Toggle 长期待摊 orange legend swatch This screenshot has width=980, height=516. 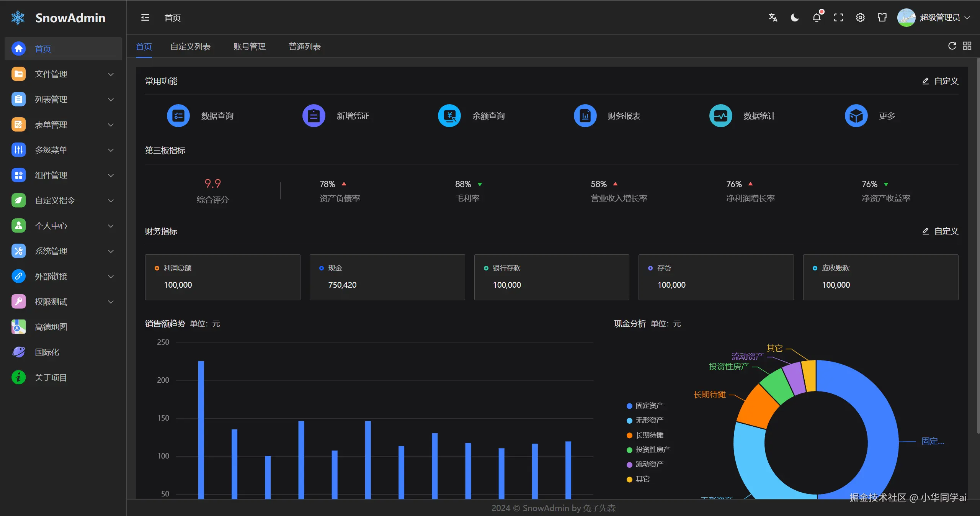629,435
